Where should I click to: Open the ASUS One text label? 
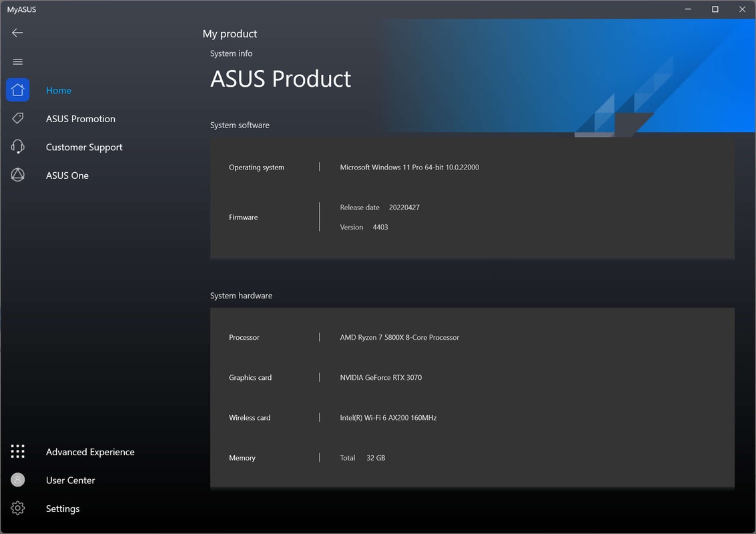click(x=67, y=176)
